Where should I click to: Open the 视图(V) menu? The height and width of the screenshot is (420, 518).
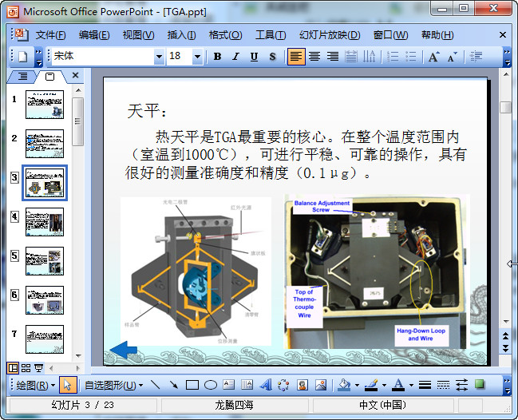click(138, 34)
